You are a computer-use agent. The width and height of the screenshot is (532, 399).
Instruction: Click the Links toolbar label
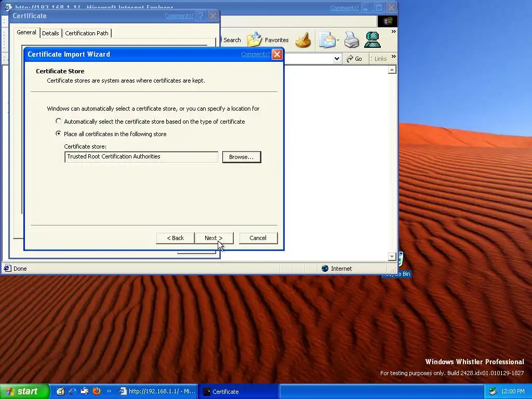380,59
